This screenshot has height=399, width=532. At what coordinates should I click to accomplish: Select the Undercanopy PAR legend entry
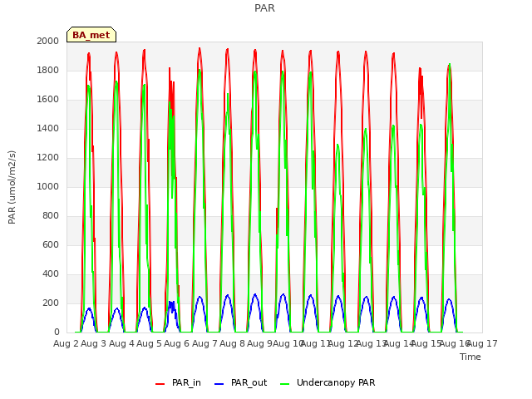tap(328, 382)
